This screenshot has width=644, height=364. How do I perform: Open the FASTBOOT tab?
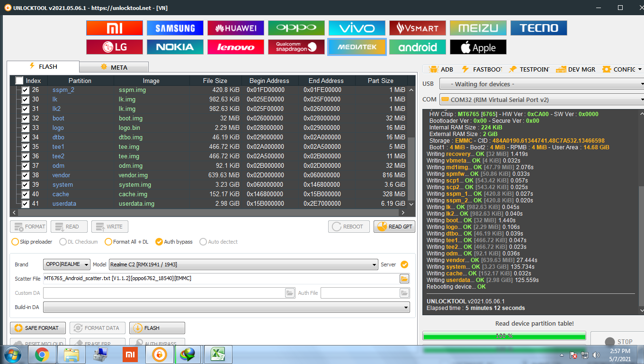click(481, 69)
